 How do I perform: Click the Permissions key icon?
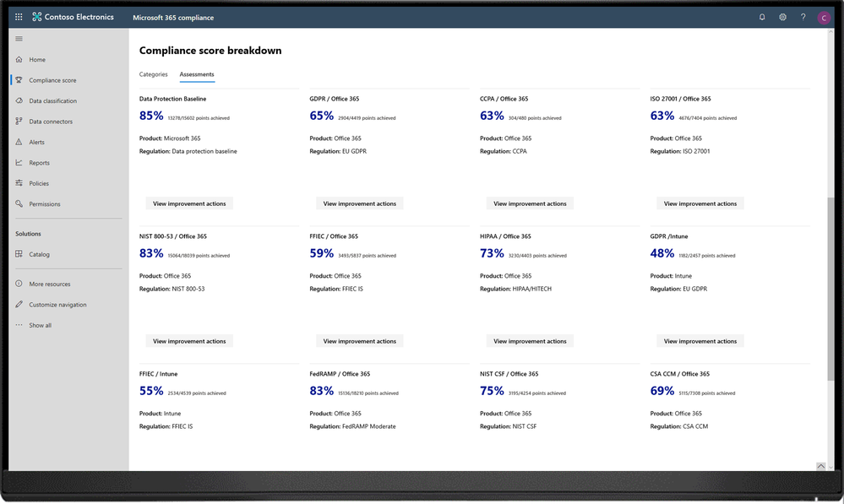coord(19,203)
